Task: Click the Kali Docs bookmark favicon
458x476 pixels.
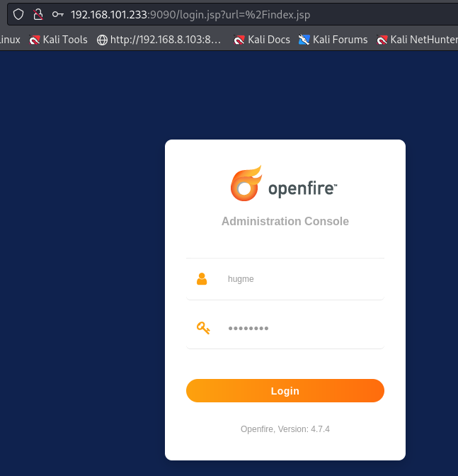Action: pyautogui.click(x=239, y=40)
